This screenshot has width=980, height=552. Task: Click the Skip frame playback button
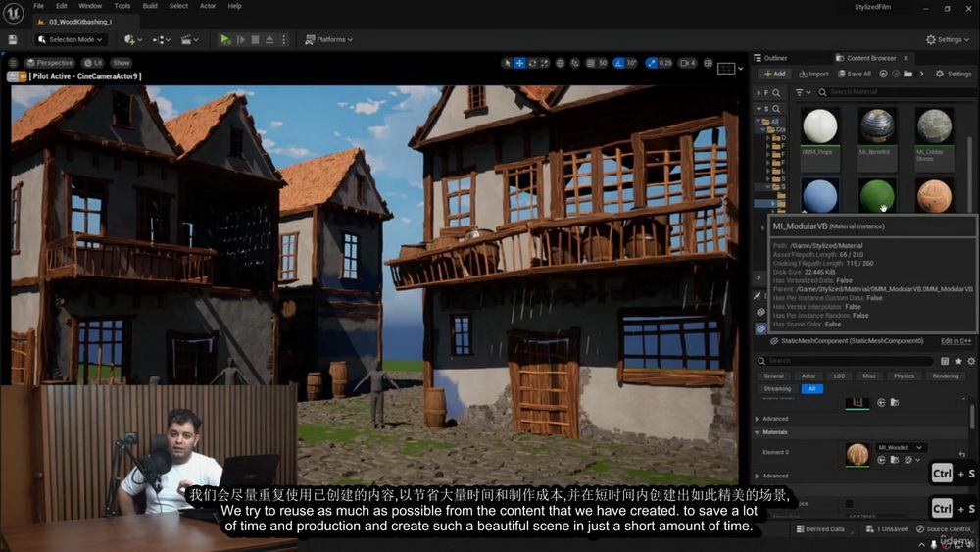point(241,39)
